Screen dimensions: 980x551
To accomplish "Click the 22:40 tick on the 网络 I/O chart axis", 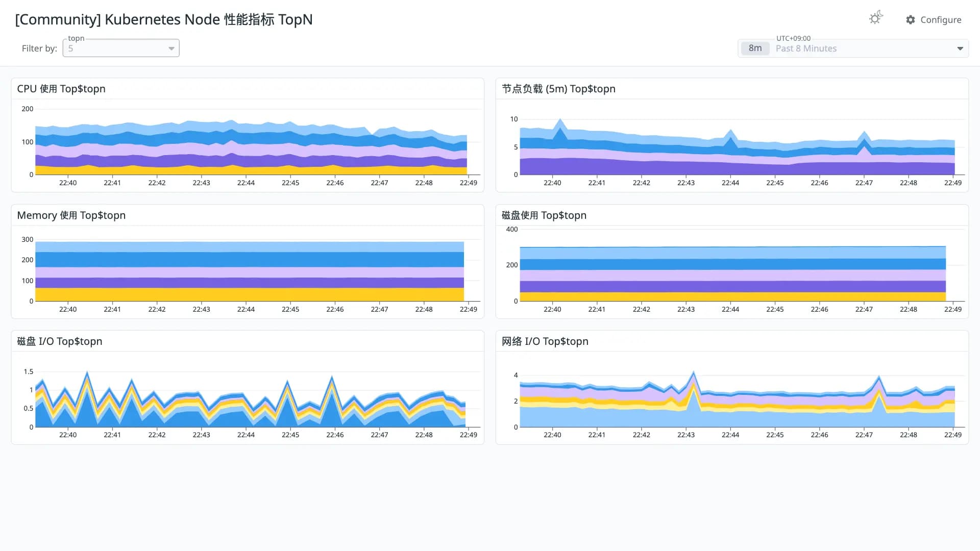I will [x=552, y=435].
